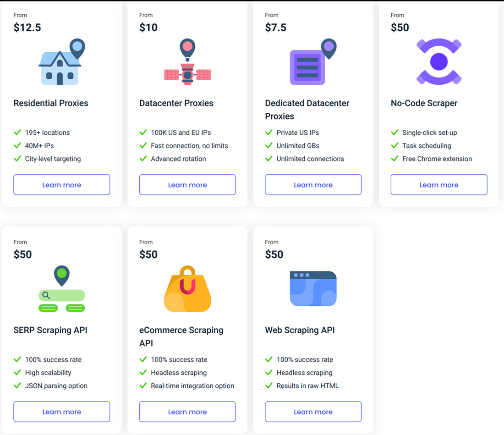Click the $12.5 price on Residential Proxies
The height and width of the screenshot is (435, 504).
click(x=27, y=28)
